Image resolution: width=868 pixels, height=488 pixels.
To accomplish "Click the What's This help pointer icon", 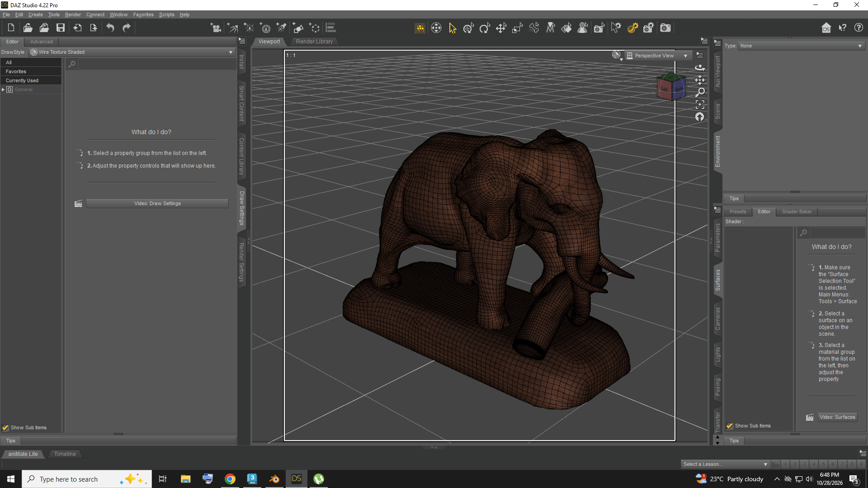I will (842, 28).
